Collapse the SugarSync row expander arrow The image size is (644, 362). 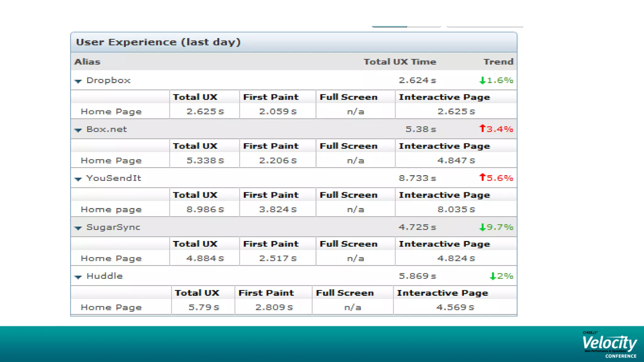[x=78, y=228]
